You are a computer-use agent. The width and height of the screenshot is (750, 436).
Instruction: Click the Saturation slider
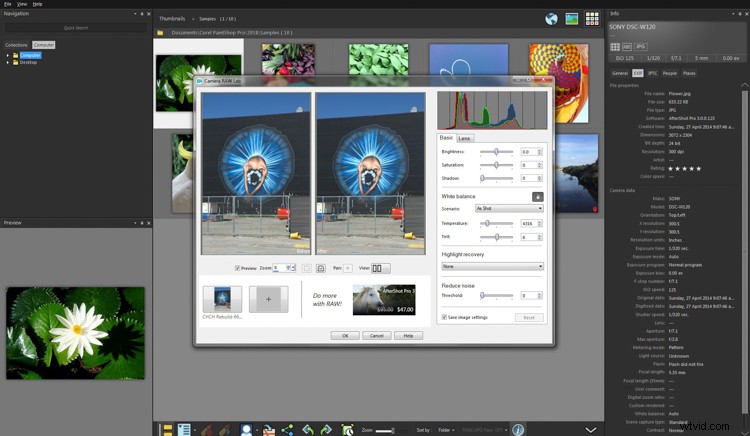[496, 165]
